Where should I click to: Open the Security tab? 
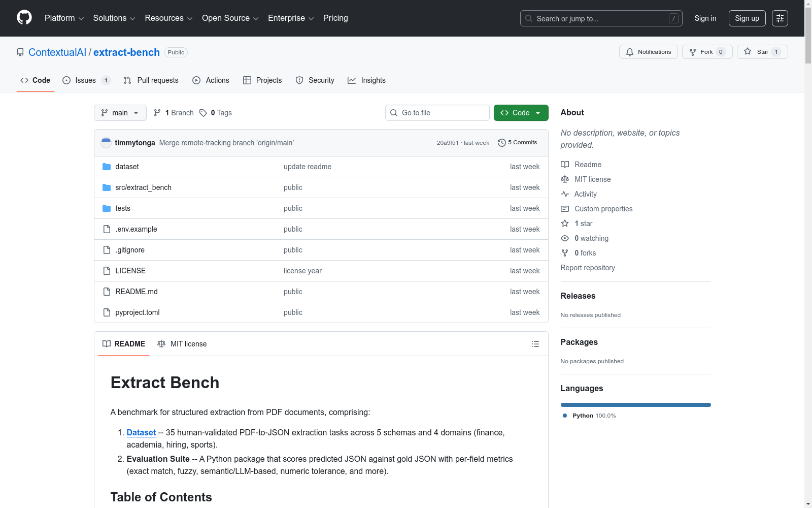coord(315,80)
